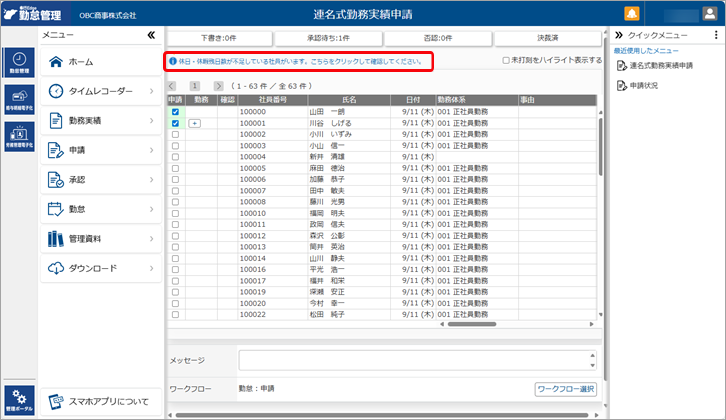This screenshot has height=420, width=726.
Task: Collapse the メニュー panel with double chevron
Action: pos(151,35)
